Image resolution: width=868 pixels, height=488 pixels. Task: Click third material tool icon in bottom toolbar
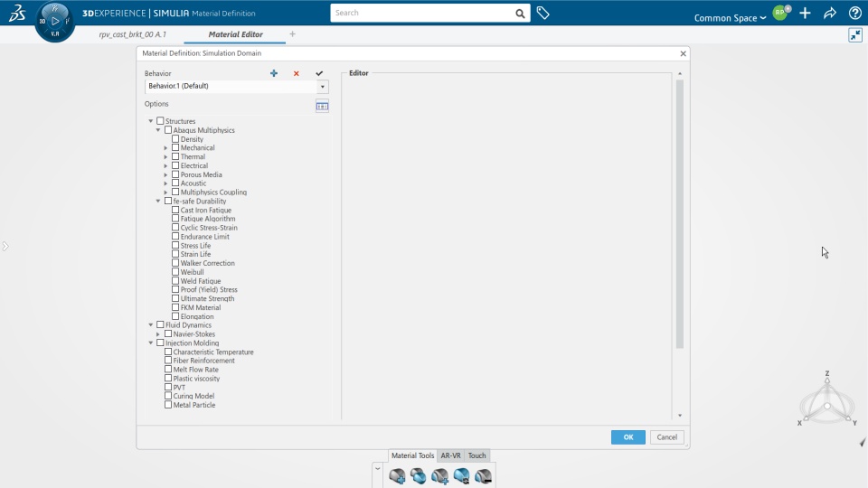440,476
